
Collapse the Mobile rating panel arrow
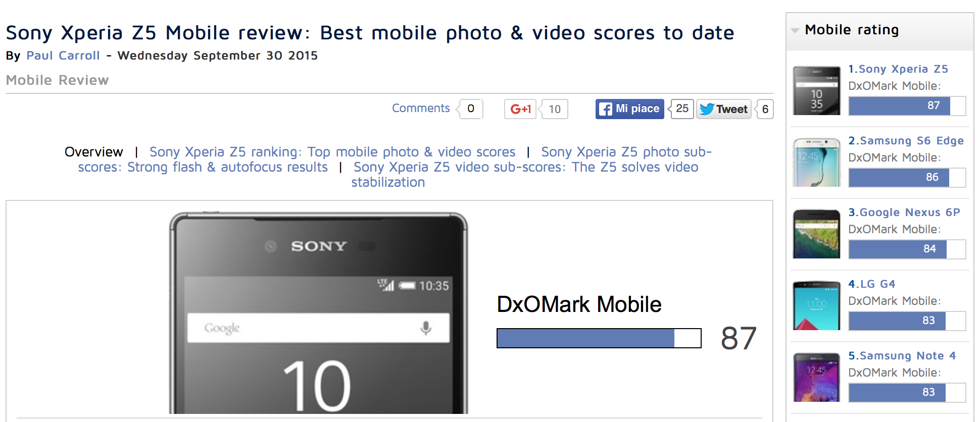(x=795, y=31)
